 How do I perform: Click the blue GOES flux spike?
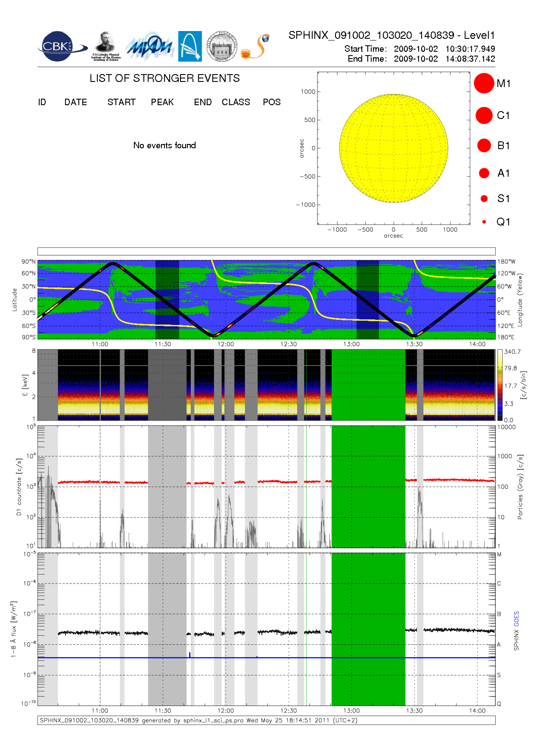click(189, 655)
